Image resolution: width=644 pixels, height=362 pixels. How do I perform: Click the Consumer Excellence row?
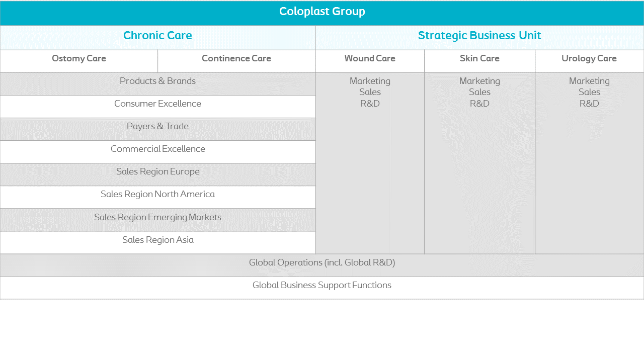tap(157, 107)
